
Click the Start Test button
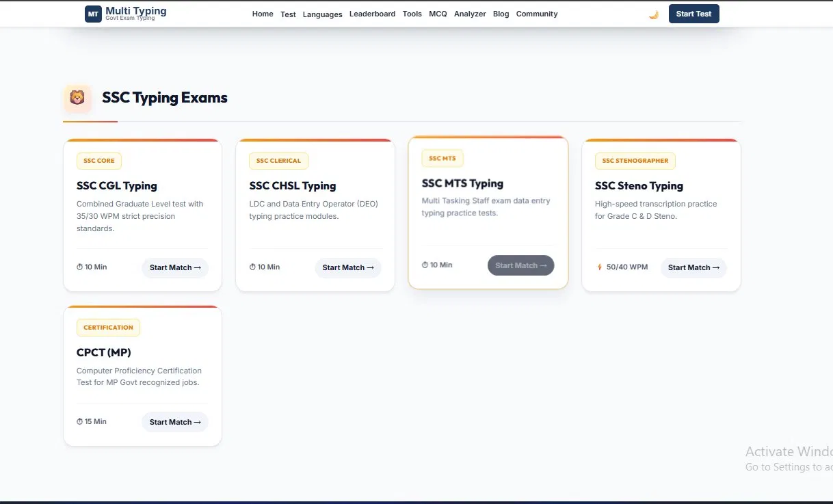pos(694,14)
